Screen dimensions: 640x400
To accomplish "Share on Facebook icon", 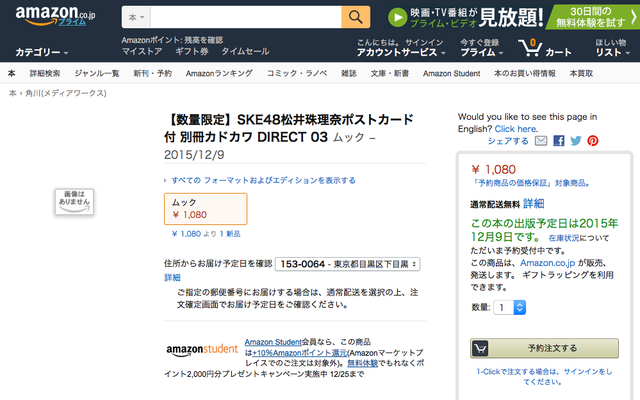I will (559, 141).
